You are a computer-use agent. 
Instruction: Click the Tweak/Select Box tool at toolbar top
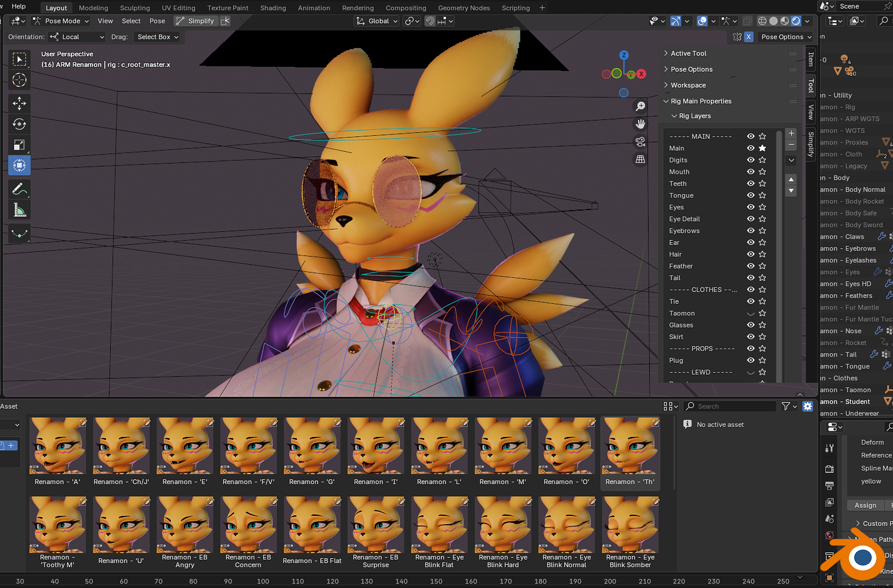click(x=19, y=59)
